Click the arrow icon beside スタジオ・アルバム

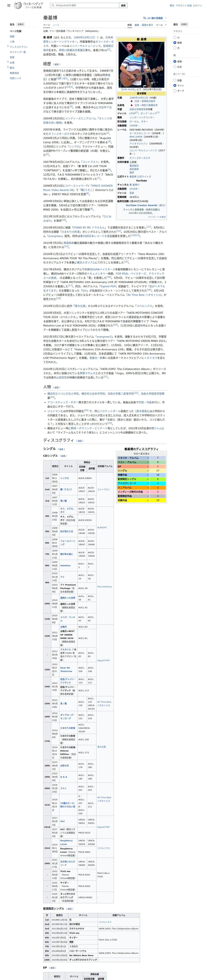point(148,458)
